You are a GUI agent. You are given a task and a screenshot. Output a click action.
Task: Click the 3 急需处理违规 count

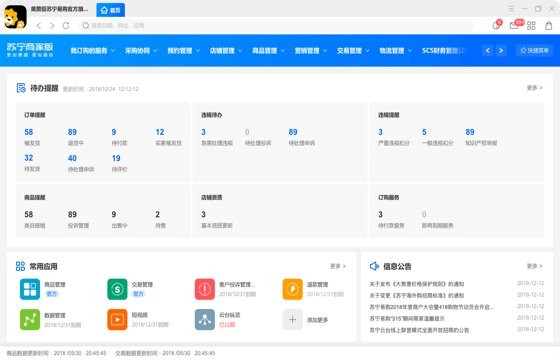point(203,132)
